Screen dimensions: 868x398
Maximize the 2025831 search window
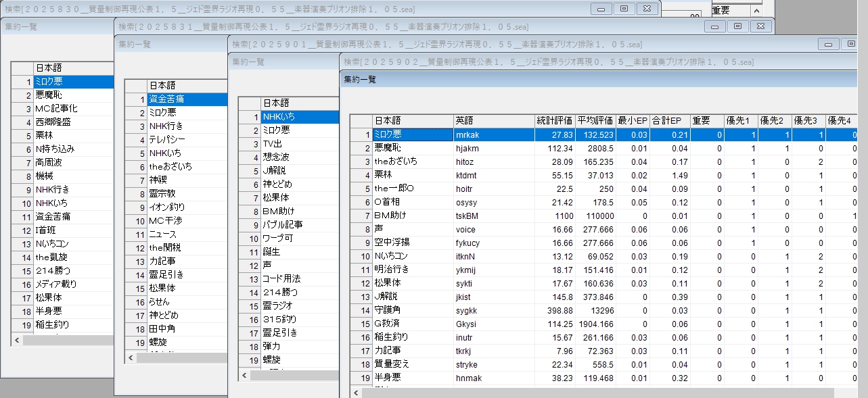click(x=737, y=26)
